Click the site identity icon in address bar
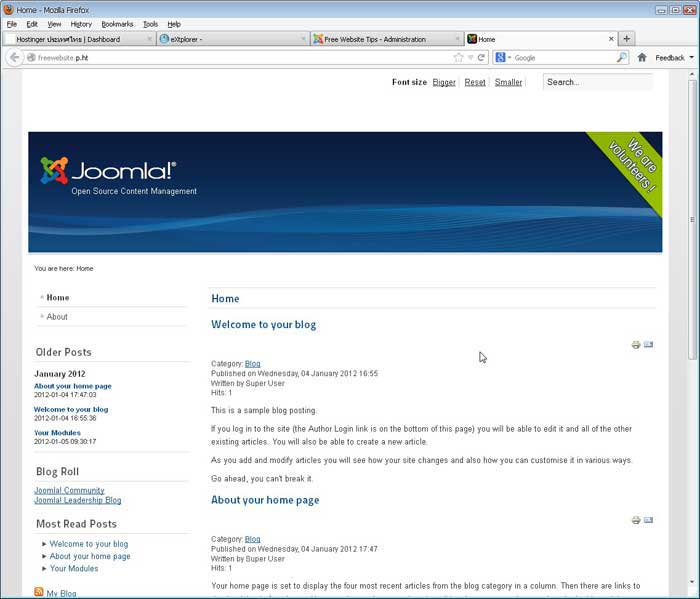 coord(31,58)
